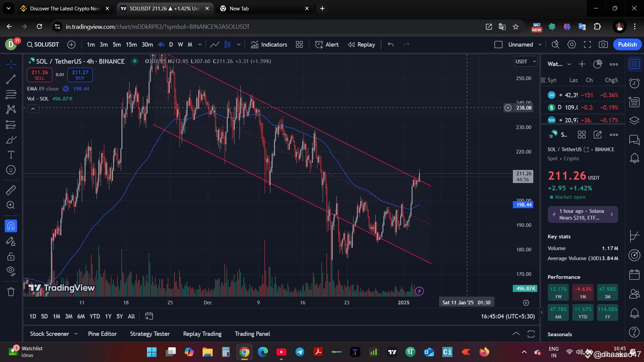
Task: Switch chart to 15m timeframe
Action: (x=131, y=45)
